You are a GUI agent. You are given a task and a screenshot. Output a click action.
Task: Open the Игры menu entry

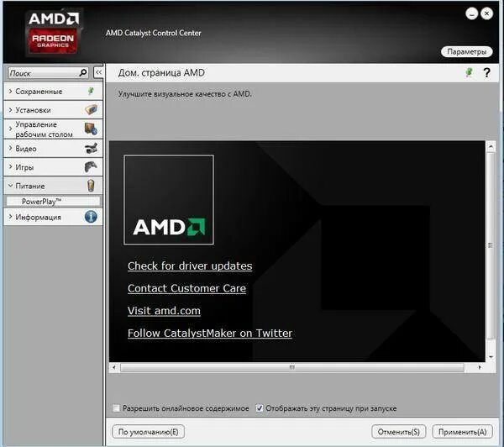pyautogui.click(x=54, y=167)
